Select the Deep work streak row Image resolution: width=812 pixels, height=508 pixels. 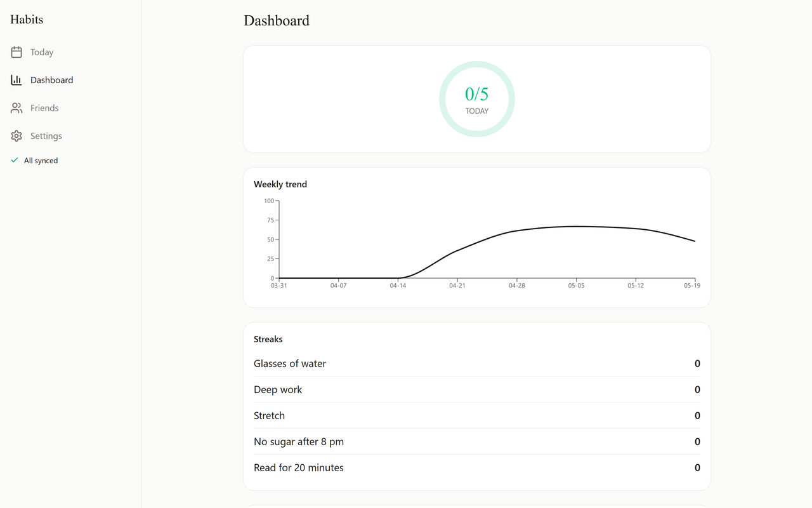tap(477, 390)
